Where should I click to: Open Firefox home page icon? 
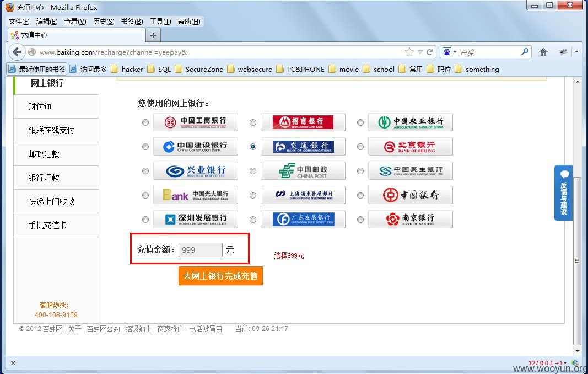(x=543, y=52)
